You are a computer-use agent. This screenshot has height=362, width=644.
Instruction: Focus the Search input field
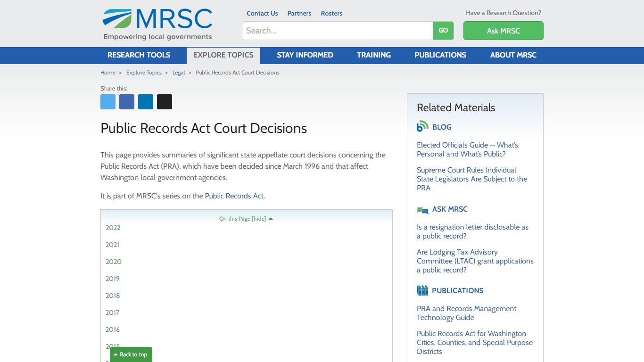point(338,31)
